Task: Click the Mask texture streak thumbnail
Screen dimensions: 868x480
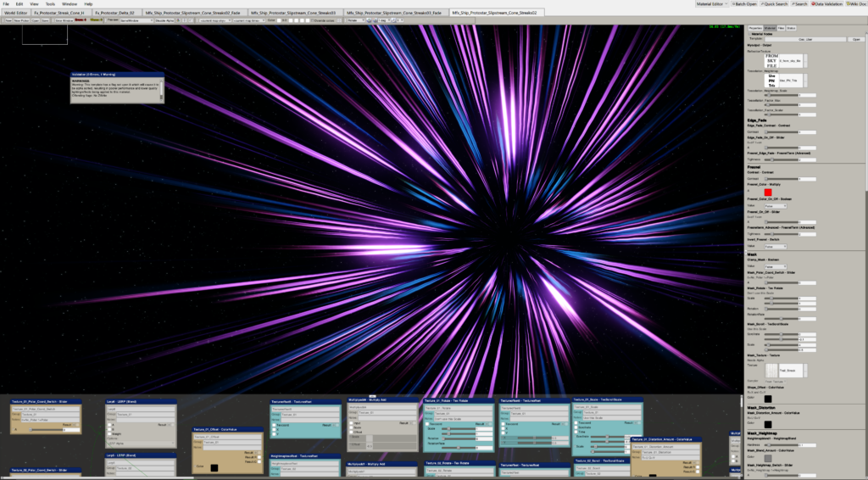Action: 771,371
